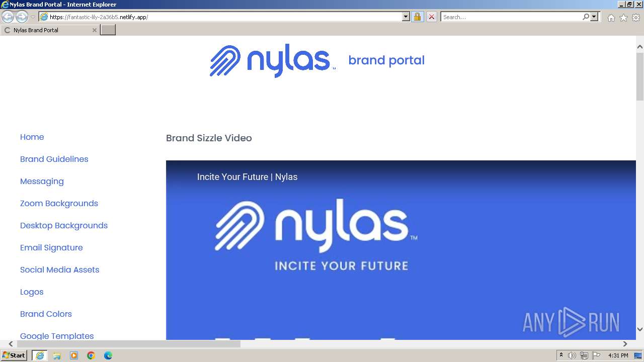Open the search provider dropdown arrow
This screenshot has width=644, height=362.
pyautogui.click(x=594, y=17)
